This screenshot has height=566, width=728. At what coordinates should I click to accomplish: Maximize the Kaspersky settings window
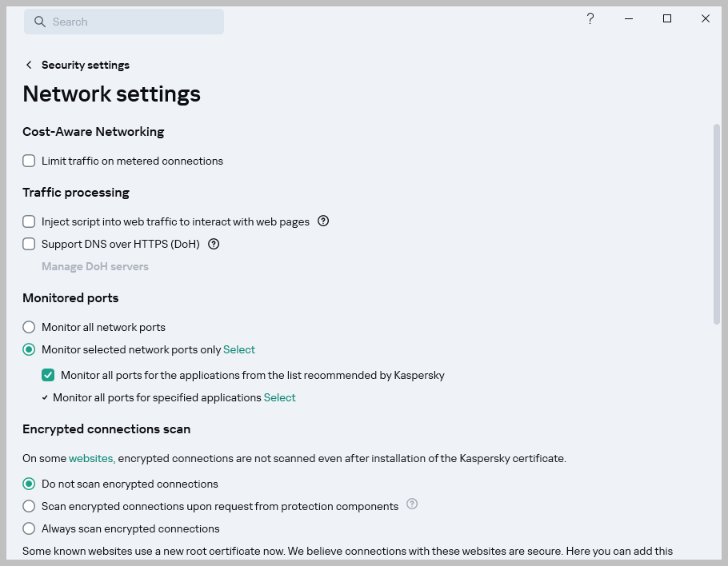667,18
